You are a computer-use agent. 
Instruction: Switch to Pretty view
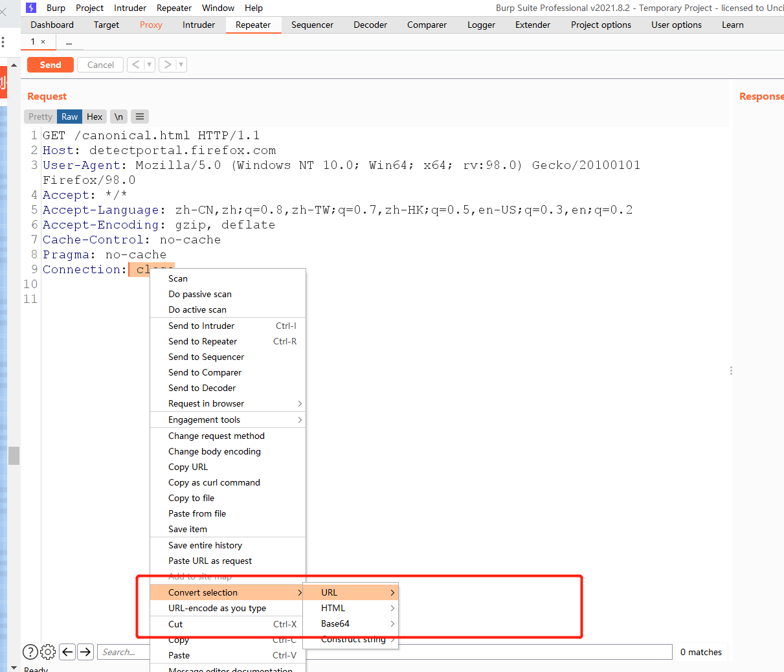(40, 117)
